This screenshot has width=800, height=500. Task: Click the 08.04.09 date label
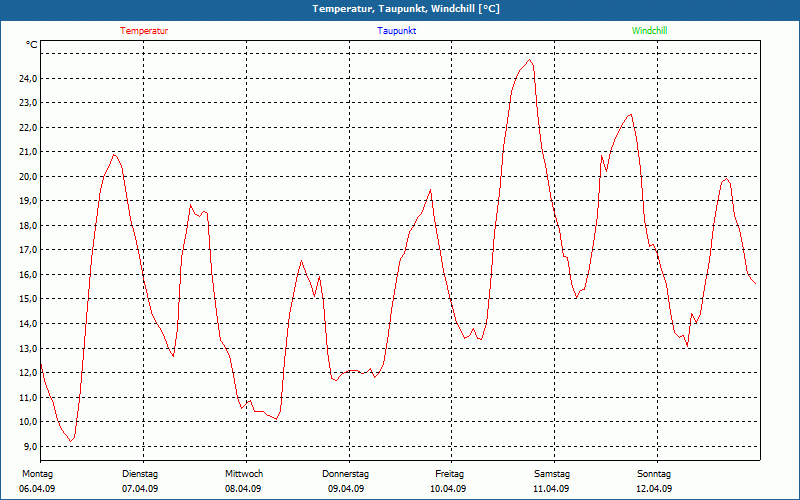click(x=243, y=489)
